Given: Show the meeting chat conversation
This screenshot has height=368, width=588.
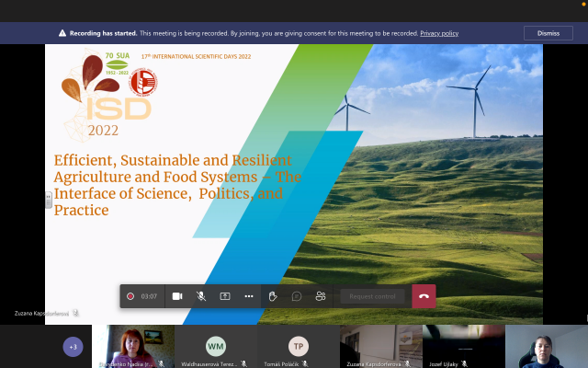Looking at the screenshot, I should tap(297, 296).
